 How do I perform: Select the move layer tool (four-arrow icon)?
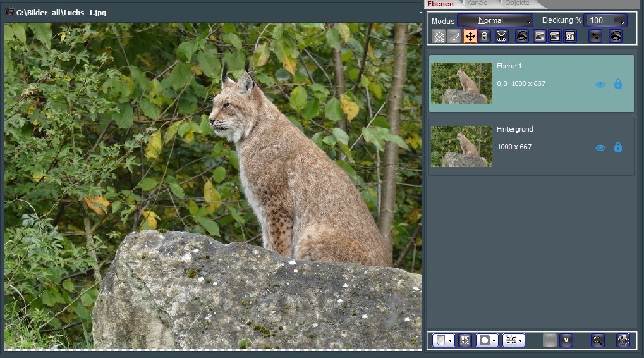coord(470,36)
